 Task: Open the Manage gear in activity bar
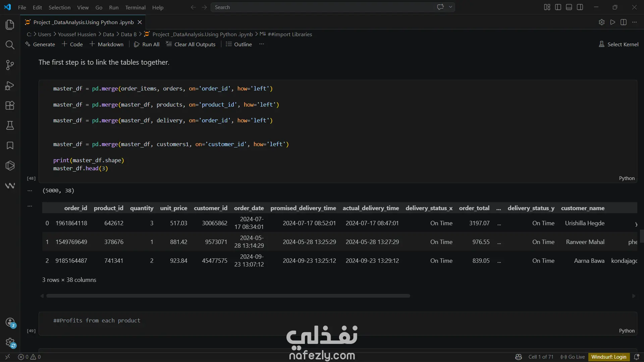(10, 343)
